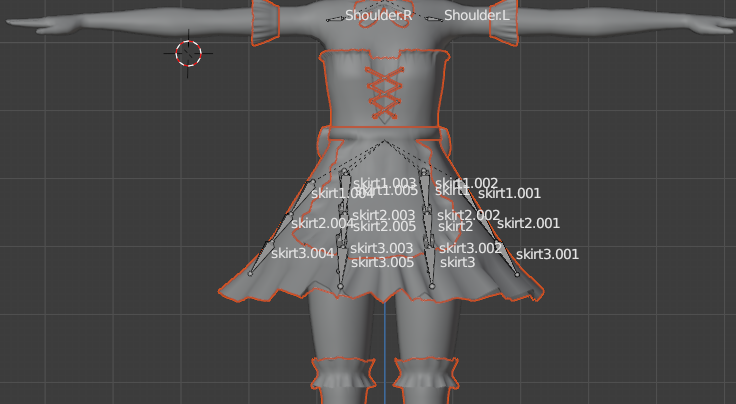Image resolution: width=736 pixels, height=404 pixels.
Task: Click the skirt3.003 bone label
Action: [x=382, y=248]
